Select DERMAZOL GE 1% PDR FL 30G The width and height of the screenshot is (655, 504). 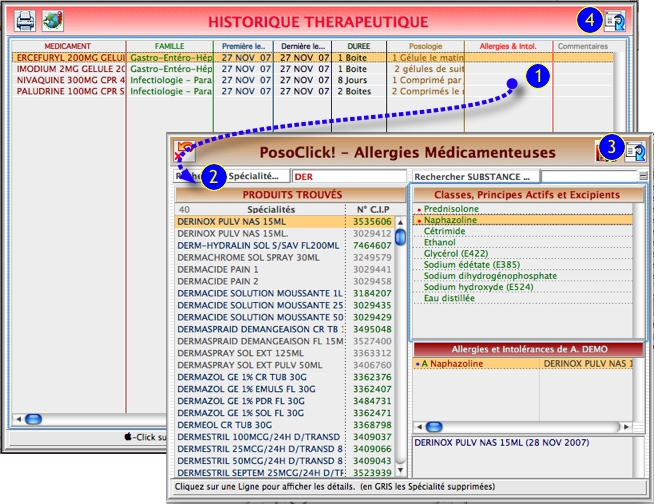click(285, 401)
